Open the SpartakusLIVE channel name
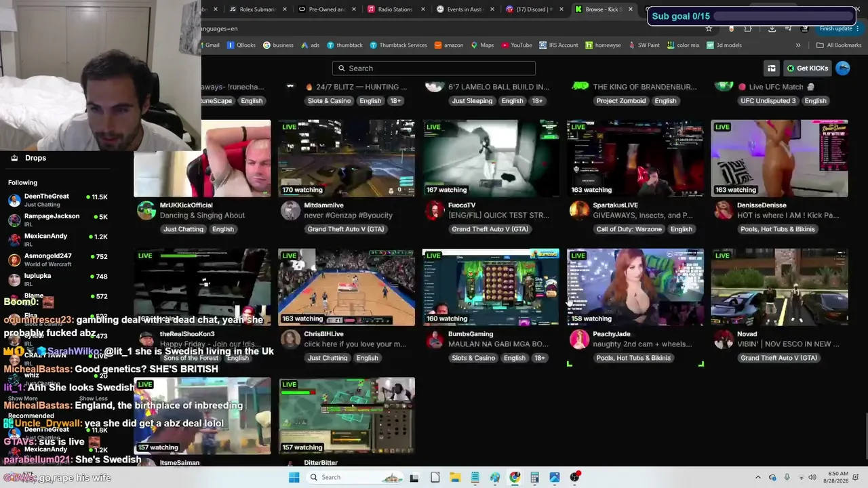This screenshot has width=868, height=488. pos(615,205)
